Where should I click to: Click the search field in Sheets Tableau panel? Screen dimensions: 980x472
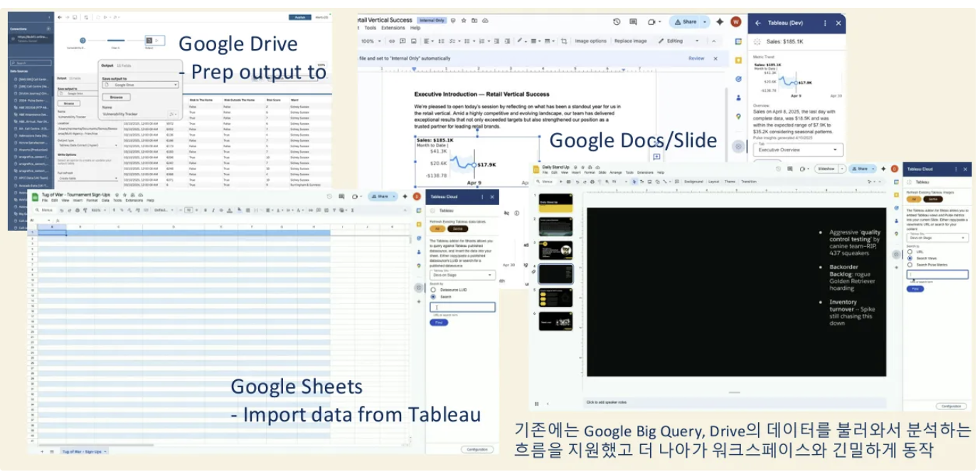point(463,307)
